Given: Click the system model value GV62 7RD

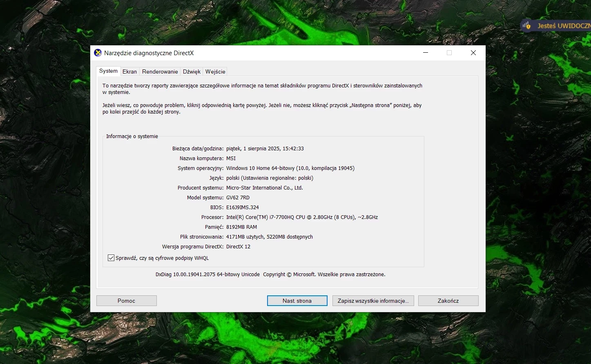Looking at the screenshot, I should 238,198.
